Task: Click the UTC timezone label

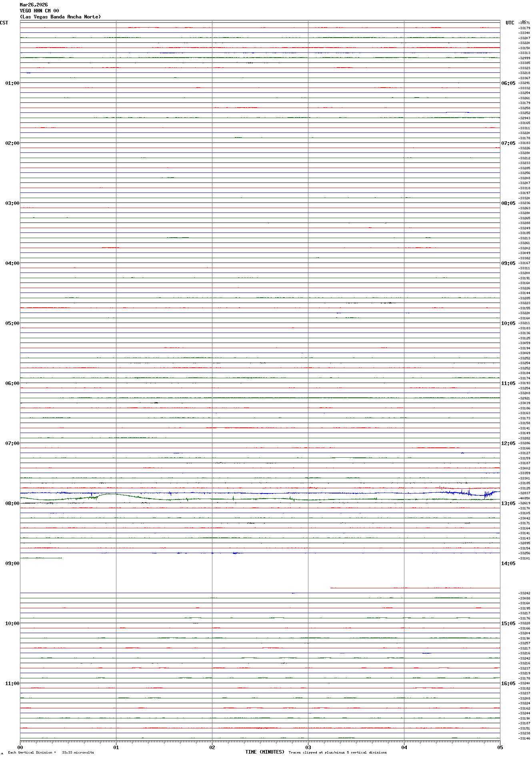Action: click(510, 23)
